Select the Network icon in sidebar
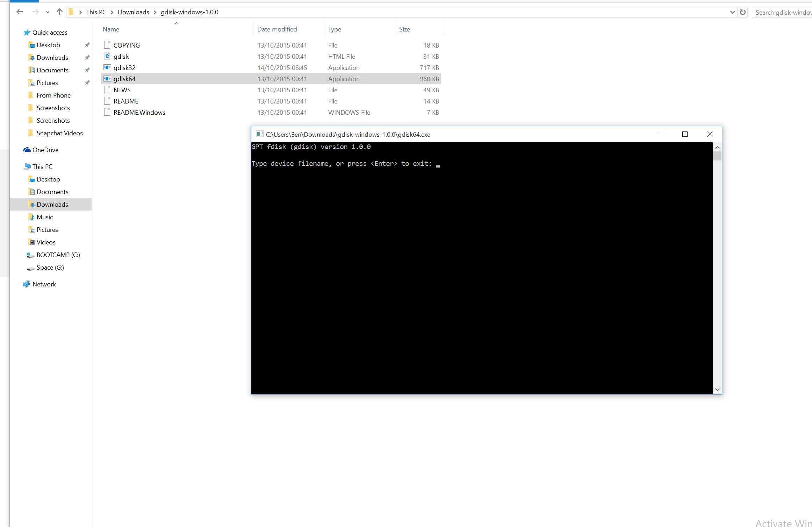Screen dimensions: 812x527 pos(27,284)
